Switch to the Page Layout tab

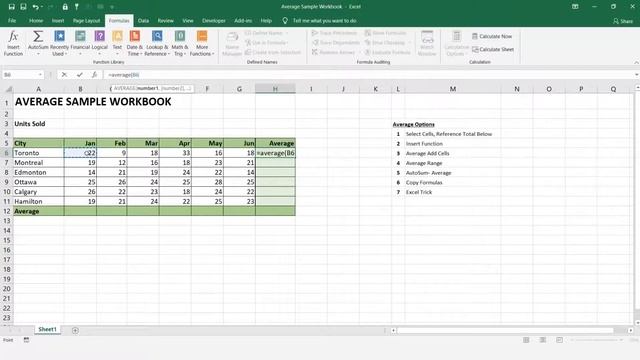[86, 20]
